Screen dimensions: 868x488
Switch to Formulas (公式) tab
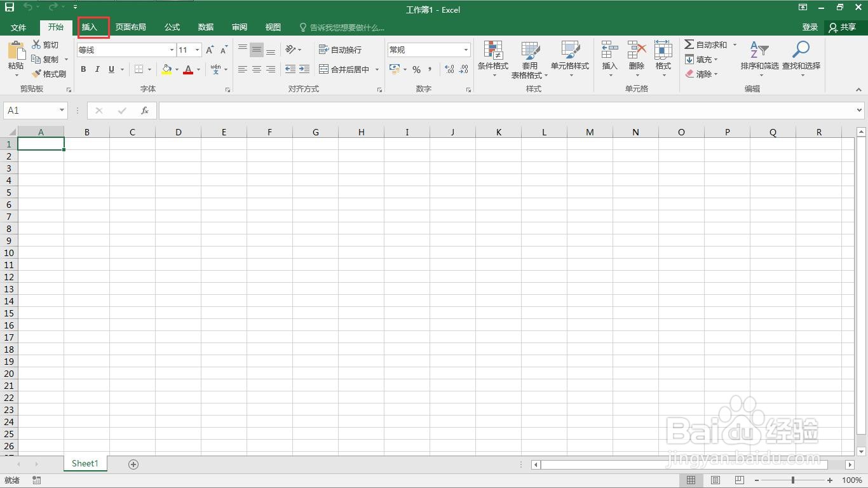(172, 27)
